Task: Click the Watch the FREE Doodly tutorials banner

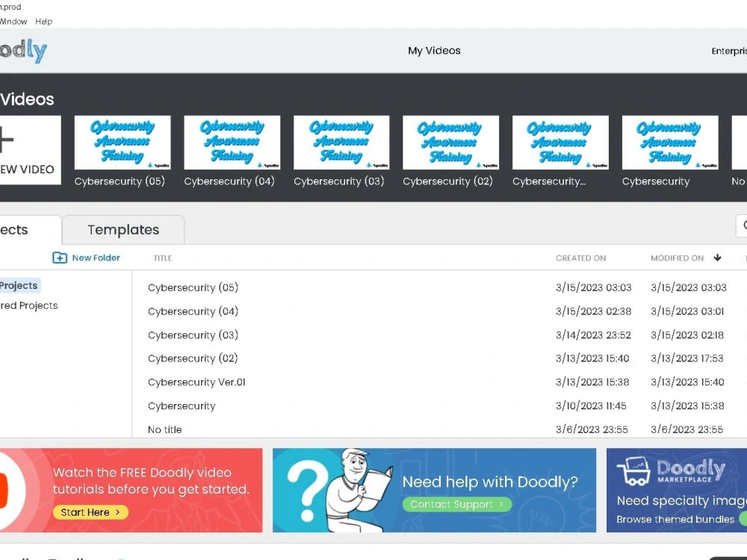Action: (131, 490)
